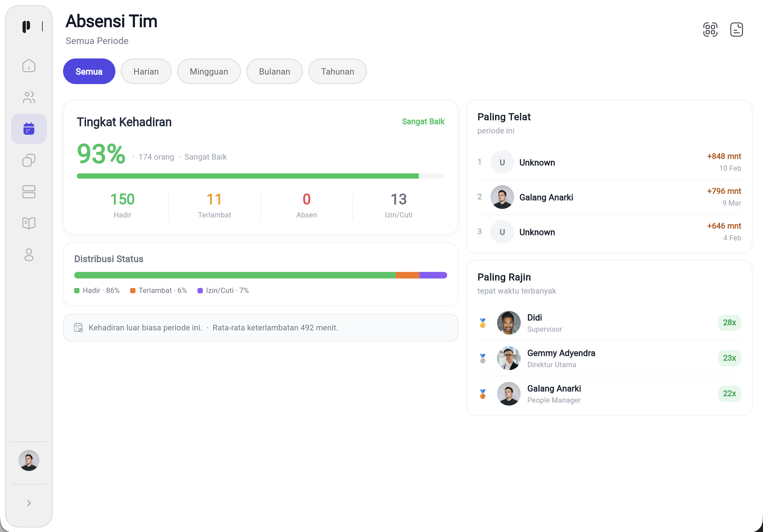
Task: Open the team members people icon
Action: click(29, 98)
